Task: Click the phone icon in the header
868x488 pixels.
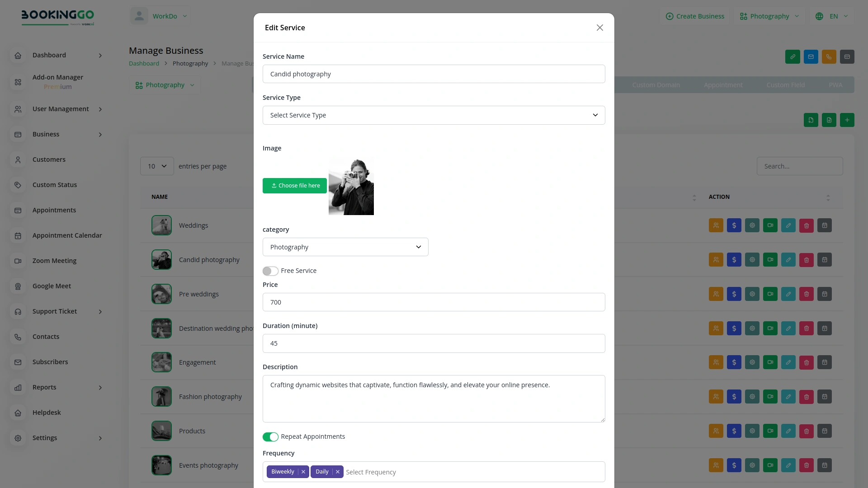Action: click(x=829, y=56)
